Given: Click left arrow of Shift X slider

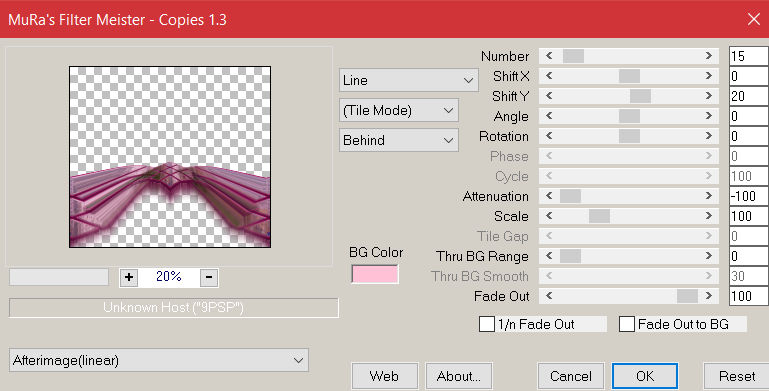Looking at the screenshot, I should click(x=549, y=76).
